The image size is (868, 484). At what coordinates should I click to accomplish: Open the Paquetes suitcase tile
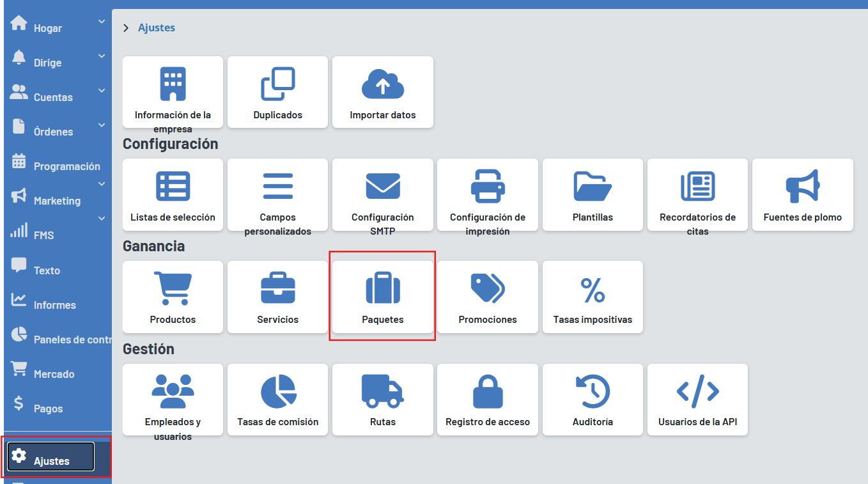coord(383,297)
